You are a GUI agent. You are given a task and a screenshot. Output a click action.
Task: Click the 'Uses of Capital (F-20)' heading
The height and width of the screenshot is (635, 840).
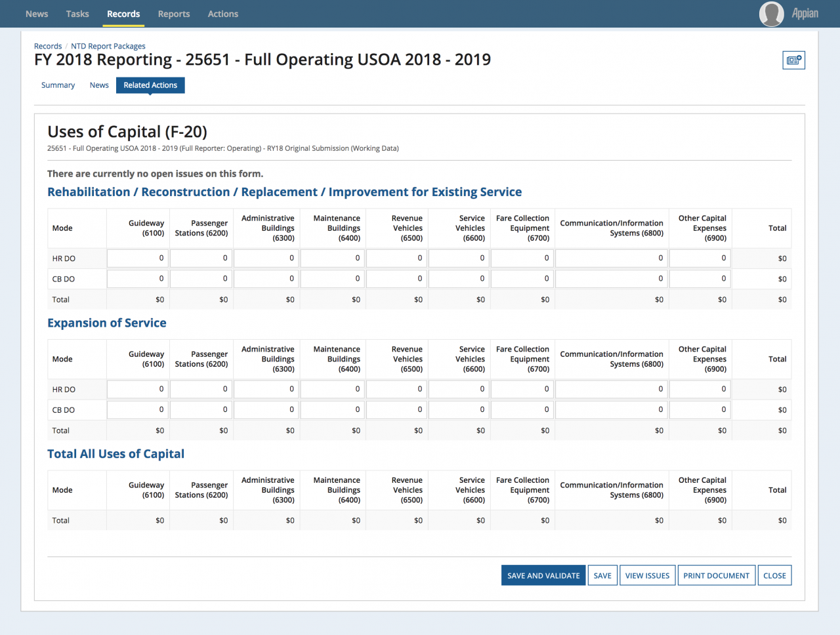127,132
